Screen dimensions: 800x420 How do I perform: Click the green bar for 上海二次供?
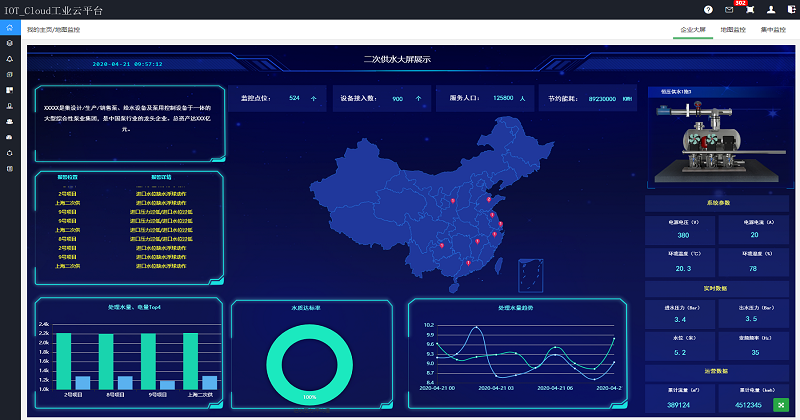click(x=190, y=361)
